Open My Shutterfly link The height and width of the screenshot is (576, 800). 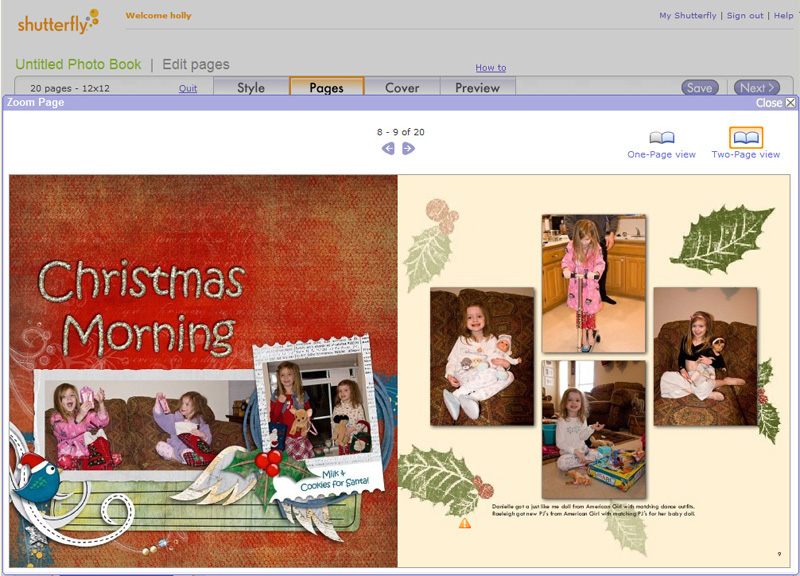(x=687, y=16)
